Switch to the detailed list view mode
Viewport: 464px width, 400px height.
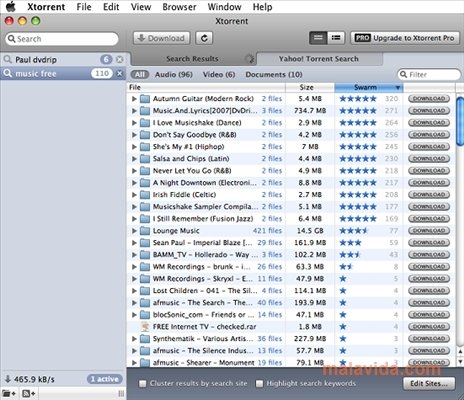click(x=336, y=38)
